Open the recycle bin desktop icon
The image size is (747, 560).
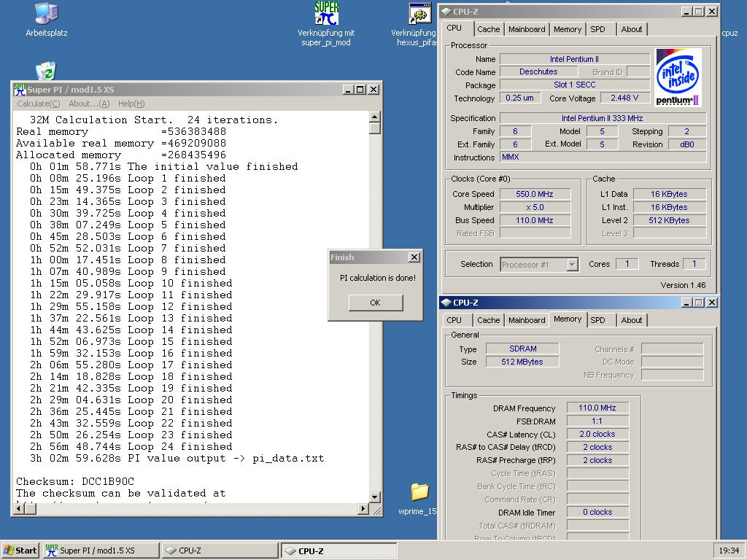click(x=46, y=71)
